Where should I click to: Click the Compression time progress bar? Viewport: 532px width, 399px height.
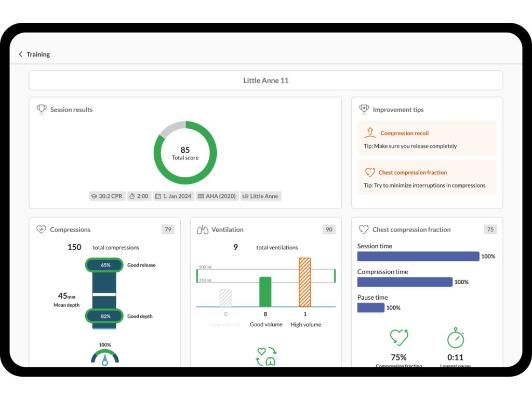[405, 282]
